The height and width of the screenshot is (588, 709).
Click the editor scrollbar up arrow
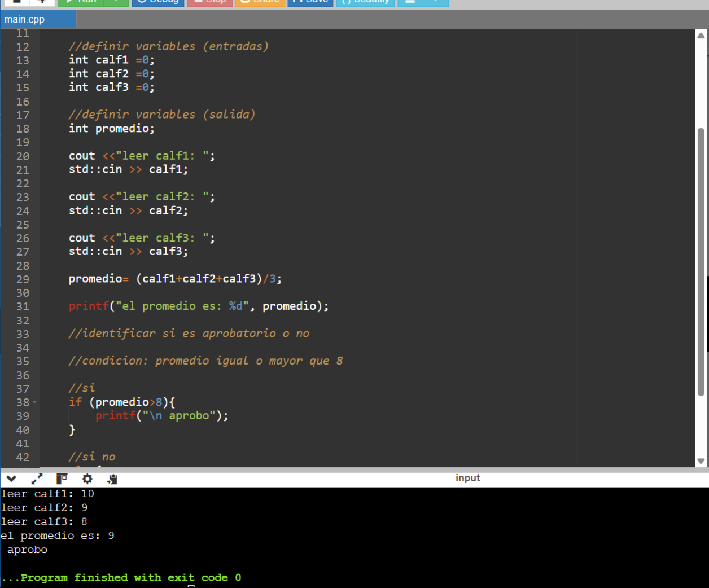pyautogui.click(x=701, y=36)
